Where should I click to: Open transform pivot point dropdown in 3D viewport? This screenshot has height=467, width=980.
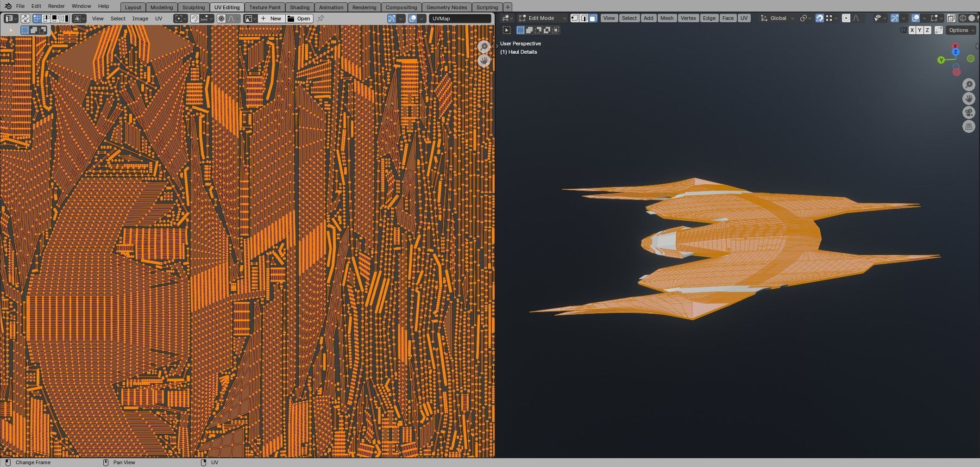(806, 18)
